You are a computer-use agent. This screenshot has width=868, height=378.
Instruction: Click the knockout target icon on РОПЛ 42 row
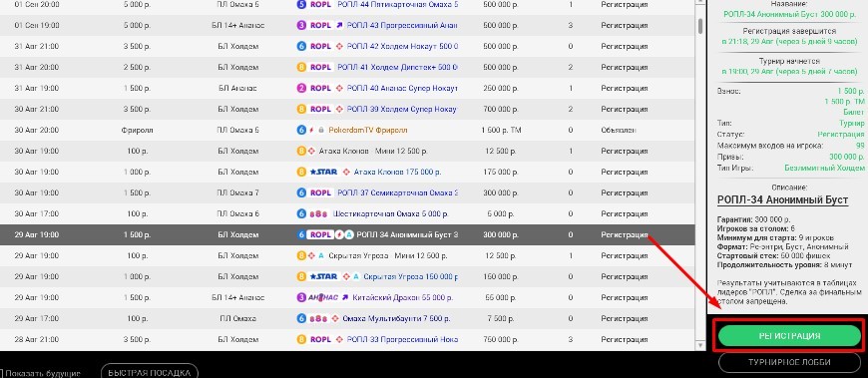tap(340, 47)
